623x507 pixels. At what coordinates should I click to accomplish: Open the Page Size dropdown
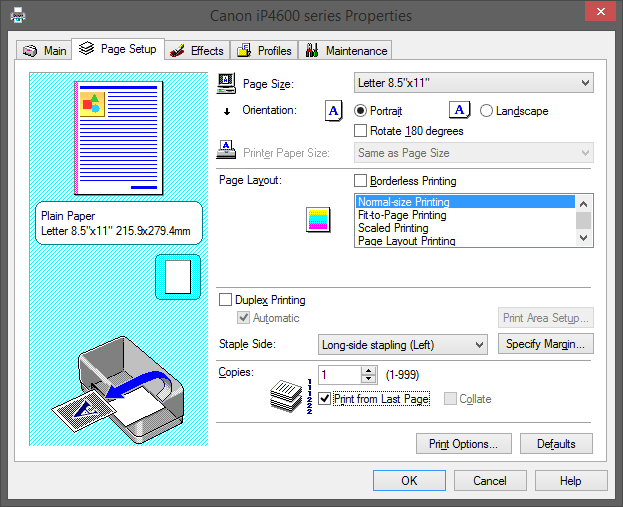pyautogui.click(x=474, y=83)
